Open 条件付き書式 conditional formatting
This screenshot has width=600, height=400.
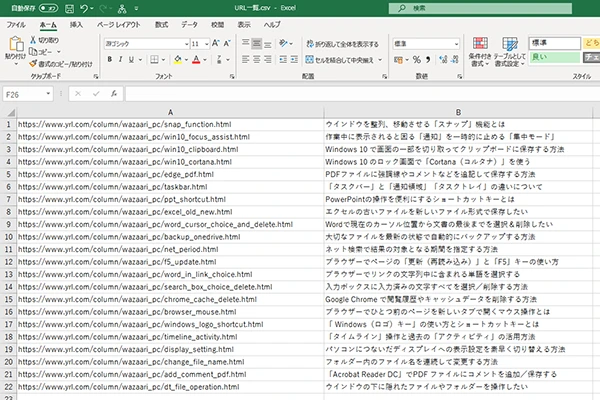[480, 52]
